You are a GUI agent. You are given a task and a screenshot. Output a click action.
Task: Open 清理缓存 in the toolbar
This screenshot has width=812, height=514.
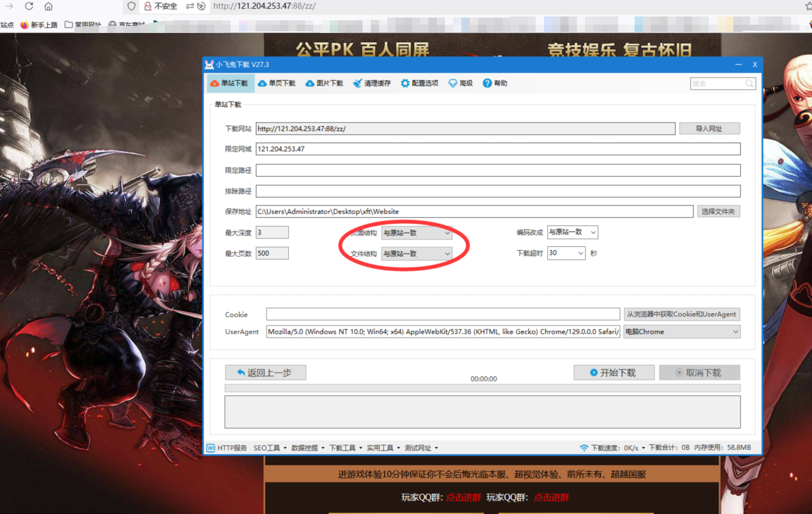pos(372,84)
